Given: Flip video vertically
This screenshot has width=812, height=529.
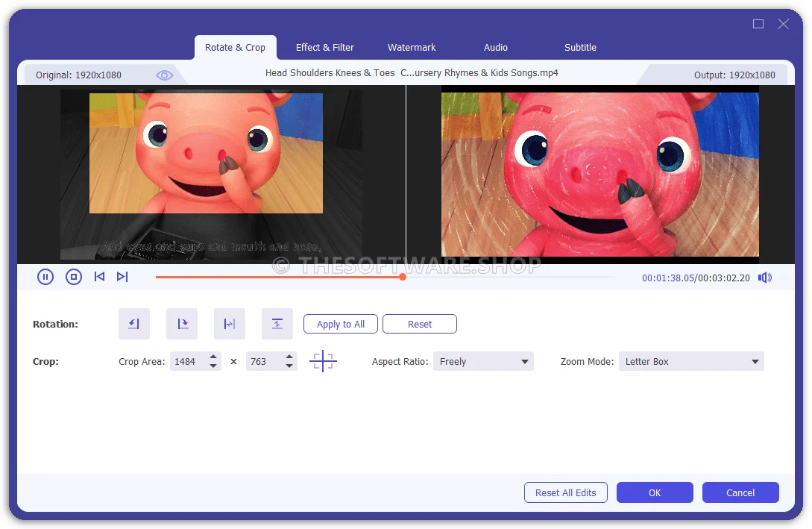Looking at the screenshot, I should click(x=277, y=324).
